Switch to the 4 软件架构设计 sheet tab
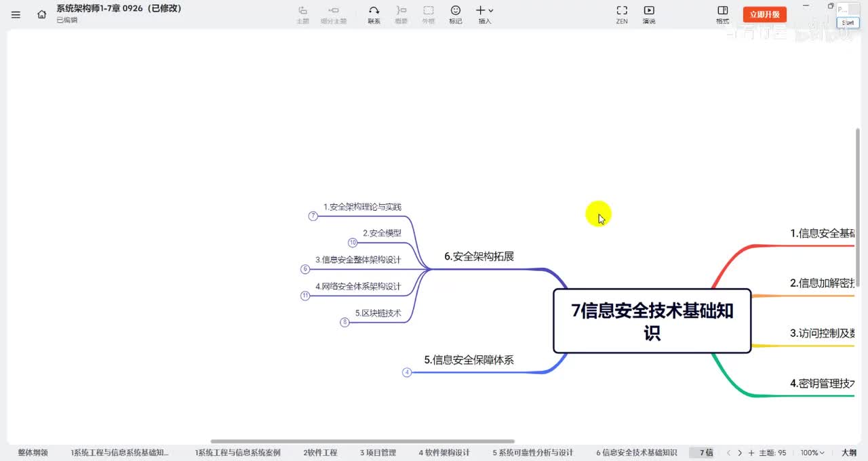 point(444,453)
